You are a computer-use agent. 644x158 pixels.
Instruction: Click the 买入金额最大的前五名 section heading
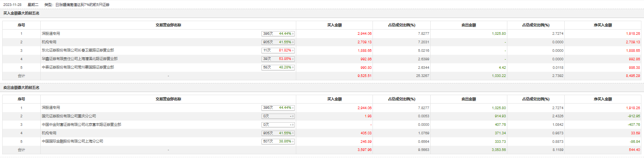[21, 13]
